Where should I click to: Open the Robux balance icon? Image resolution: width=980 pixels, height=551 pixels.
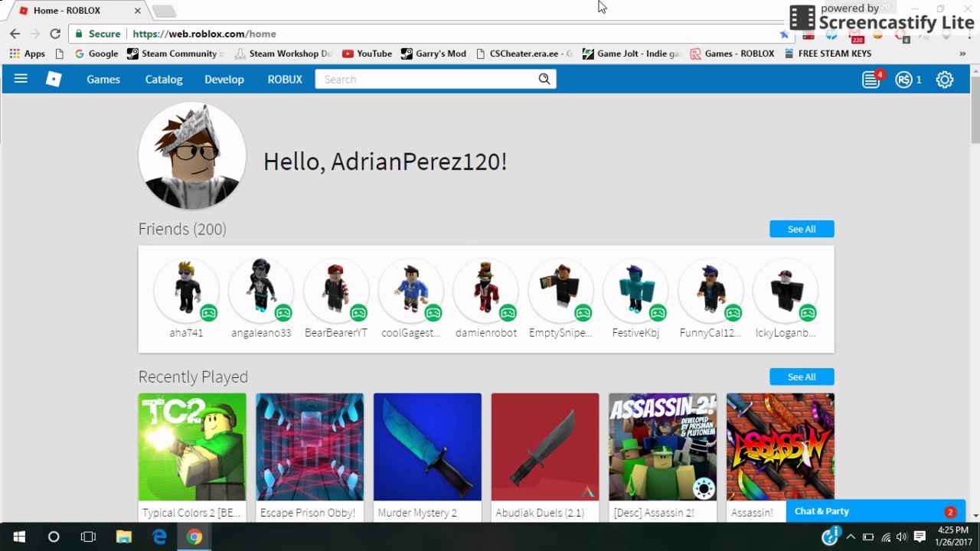tap(904, 80)
